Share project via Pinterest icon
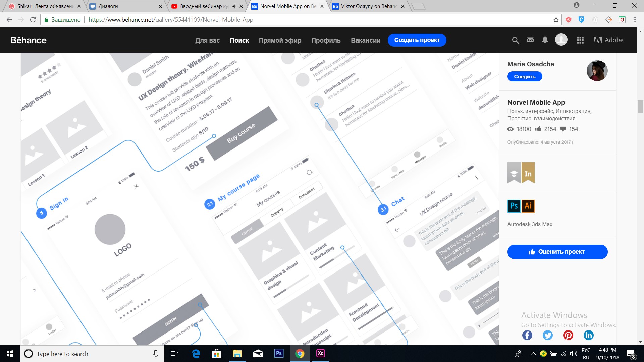The width and height of the screenshot is (644, 362). (568, 335)
